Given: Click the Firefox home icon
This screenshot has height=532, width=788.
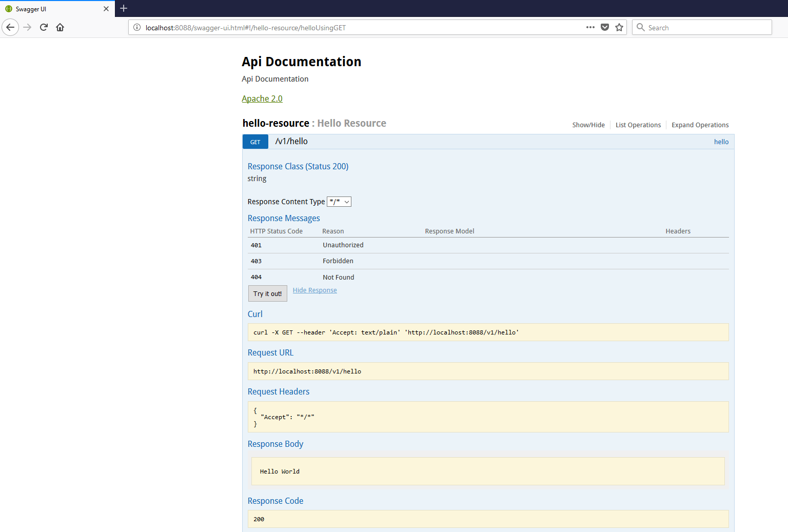Looking at the screenshot, I should [60, 27].
